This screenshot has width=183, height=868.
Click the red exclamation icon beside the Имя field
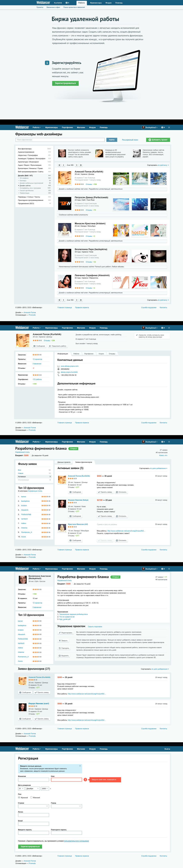coord(86,779)
